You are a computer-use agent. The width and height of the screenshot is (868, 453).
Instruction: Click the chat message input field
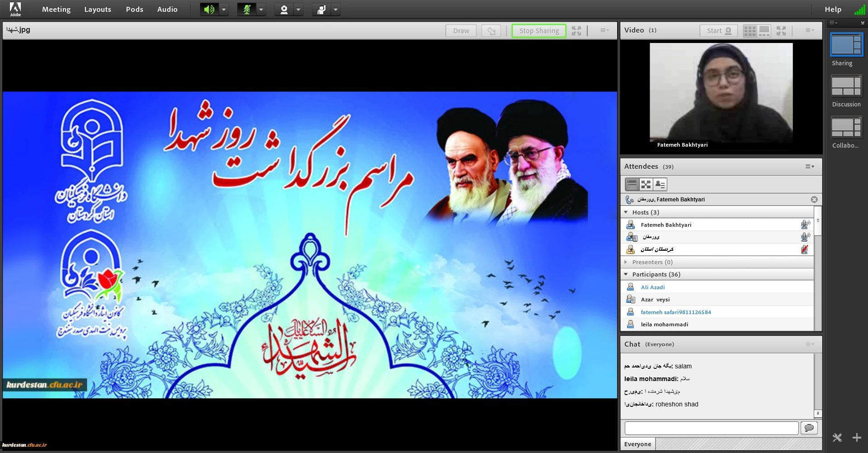711,428
